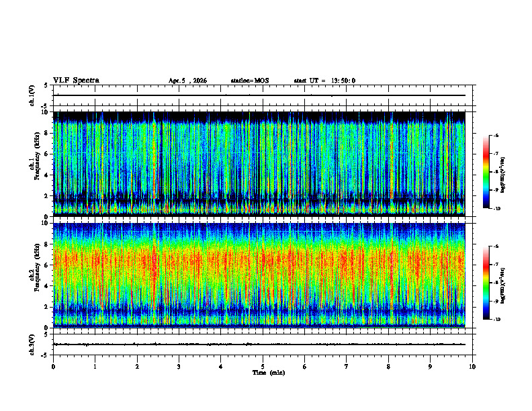The width and height of the screenshot is (532, 411).
Task: Click the "10" time axis tick label
Action: point(472,367)
